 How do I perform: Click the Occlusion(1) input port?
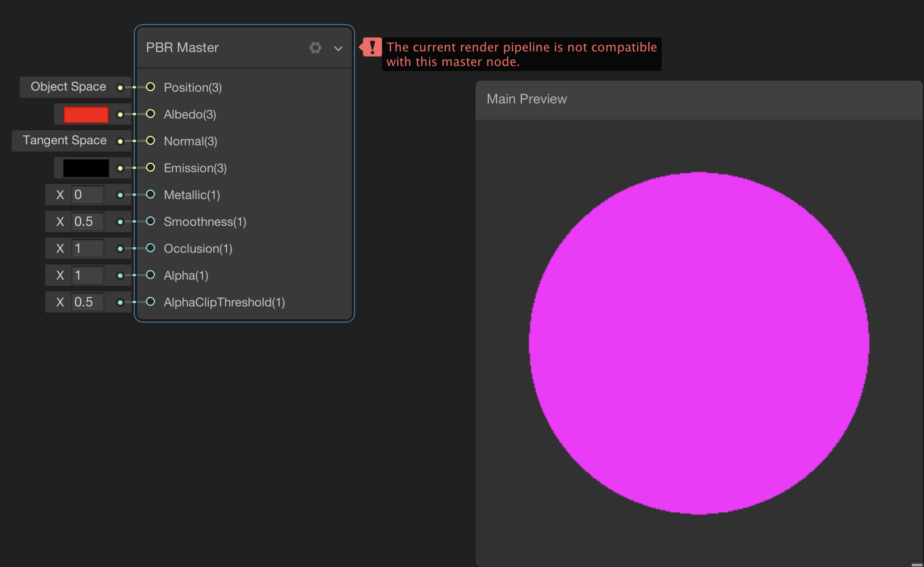pyautogui.click(x=150, y=248)
